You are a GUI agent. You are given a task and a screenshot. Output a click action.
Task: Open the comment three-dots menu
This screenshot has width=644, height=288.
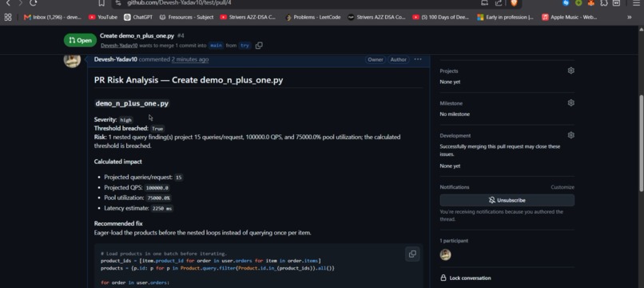(418, 59)
